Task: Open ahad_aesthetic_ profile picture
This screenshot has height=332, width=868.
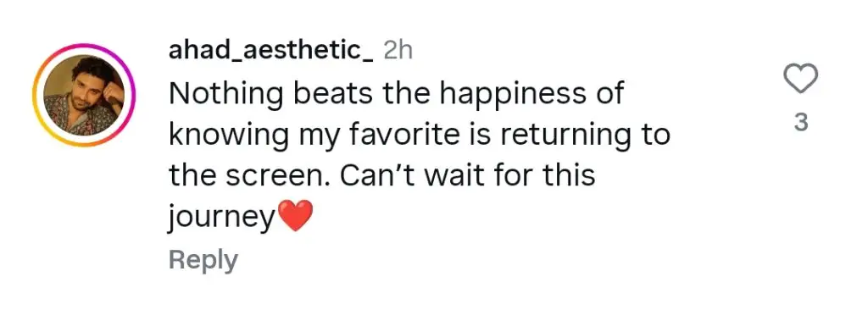Action: [84, 95]
